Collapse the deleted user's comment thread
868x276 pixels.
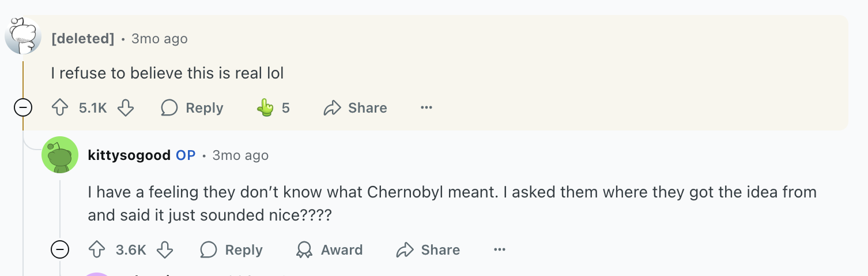pos(23,108)
